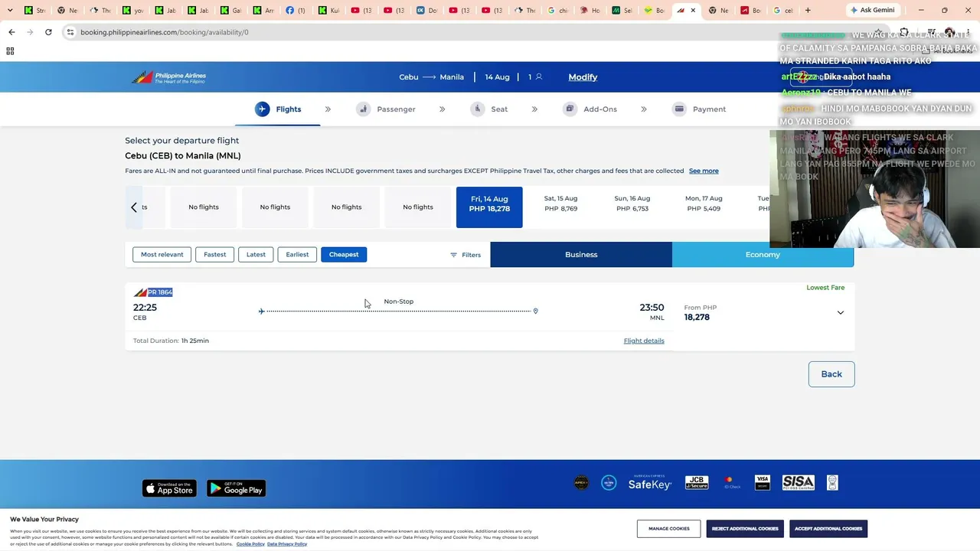Click the Facebook browser tab
980x551 pixels.
tap(296, 10)
